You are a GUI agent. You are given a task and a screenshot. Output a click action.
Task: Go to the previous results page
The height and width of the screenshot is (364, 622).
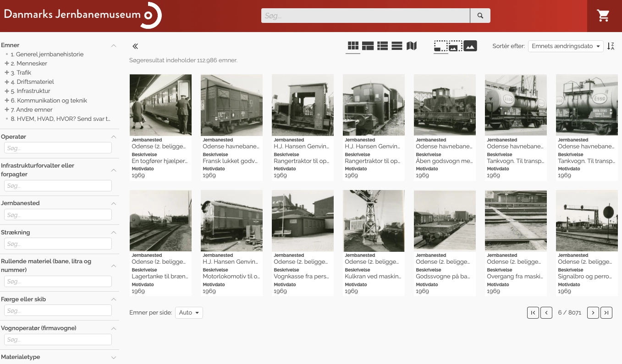(546, 313)
